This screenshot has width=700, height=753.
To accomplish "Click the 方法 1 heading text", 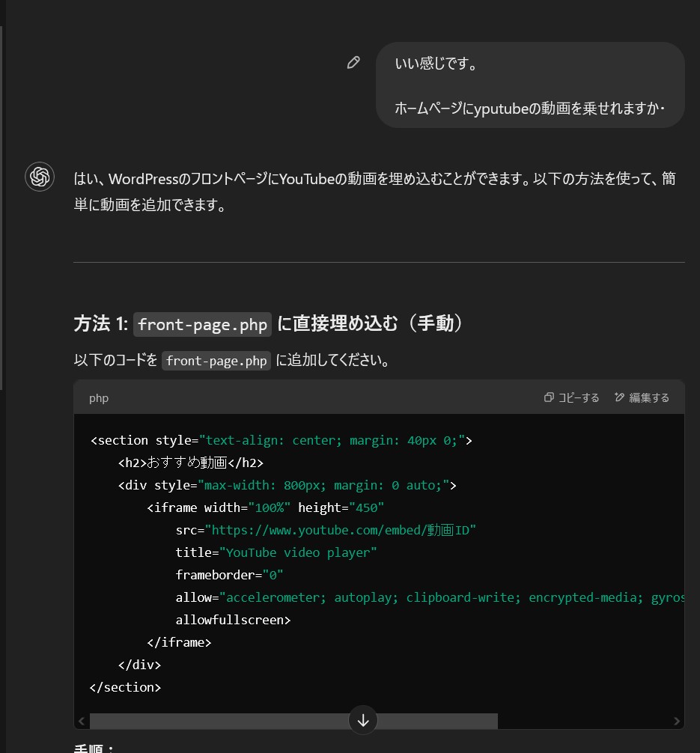I will 101,324.
